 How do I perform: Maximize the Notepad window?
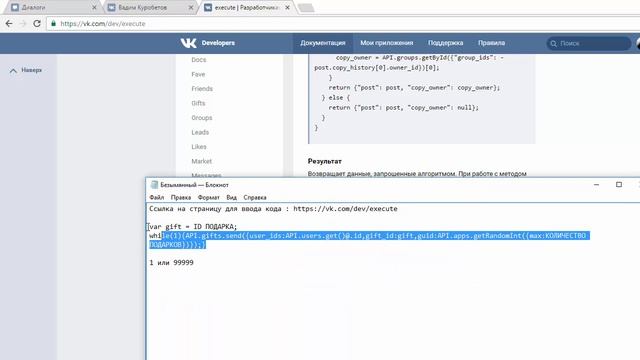(619, 184)
